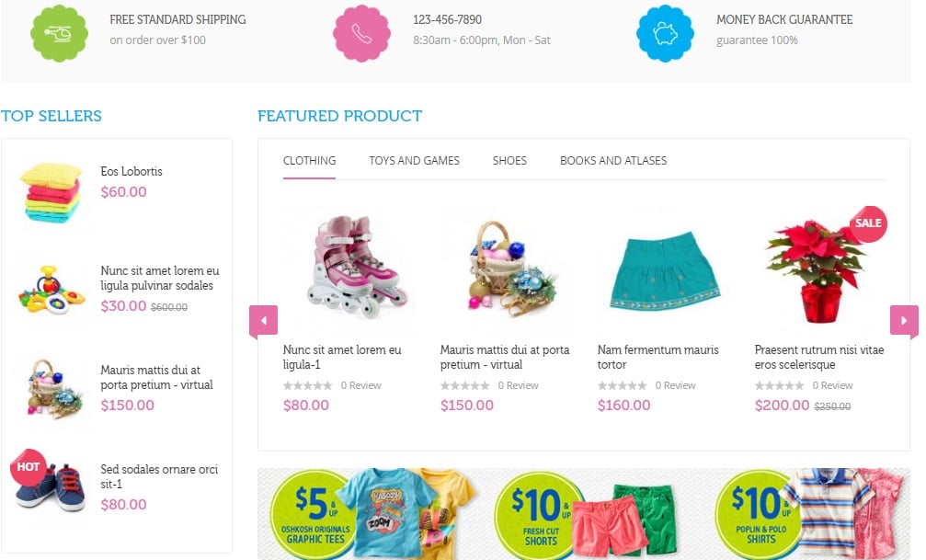Click the blue piggy bank guarantee icon

click(x=665, y=33)
